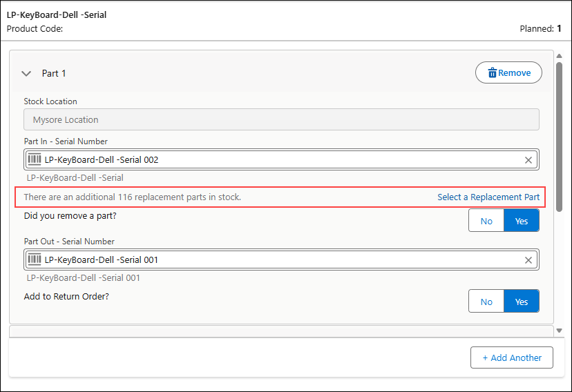572x392 pixels.
Task: Click the + Add Another button
Action: 512,357
